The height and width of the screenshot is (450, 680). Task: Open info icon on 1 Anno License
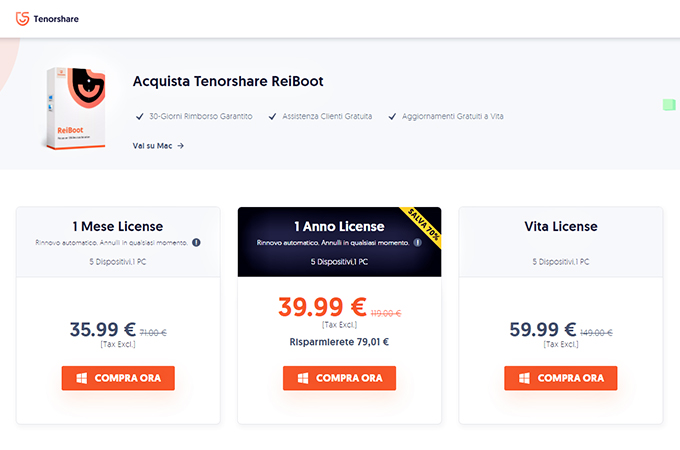(x=417, y=242)
